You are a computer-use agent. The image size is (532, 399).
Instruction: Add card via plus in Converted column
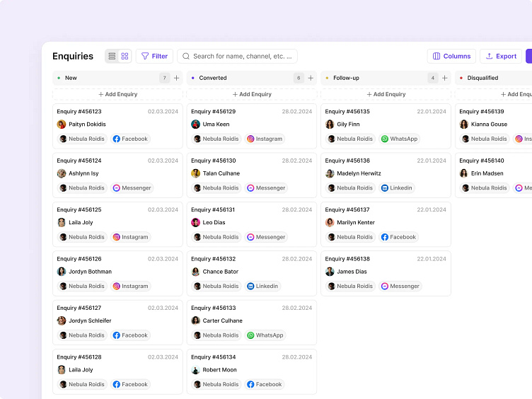click(x=311, y=78)
